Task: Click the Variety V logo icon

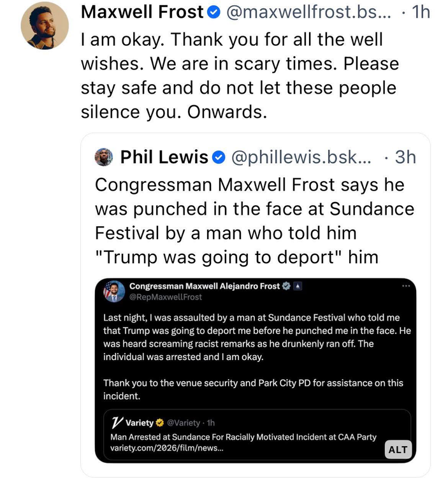Action: [117, 423]
